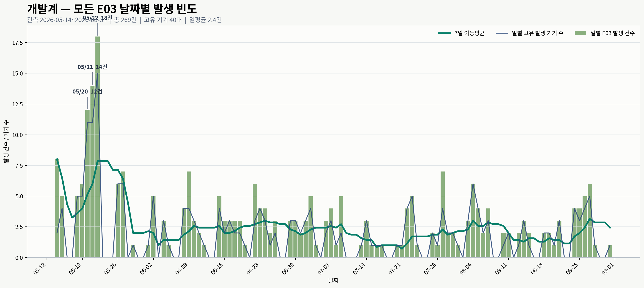The image size is (644, 288).
Task: Click the 일별 고유 발생 기기 수 legend line
Action: coord(502,33)
